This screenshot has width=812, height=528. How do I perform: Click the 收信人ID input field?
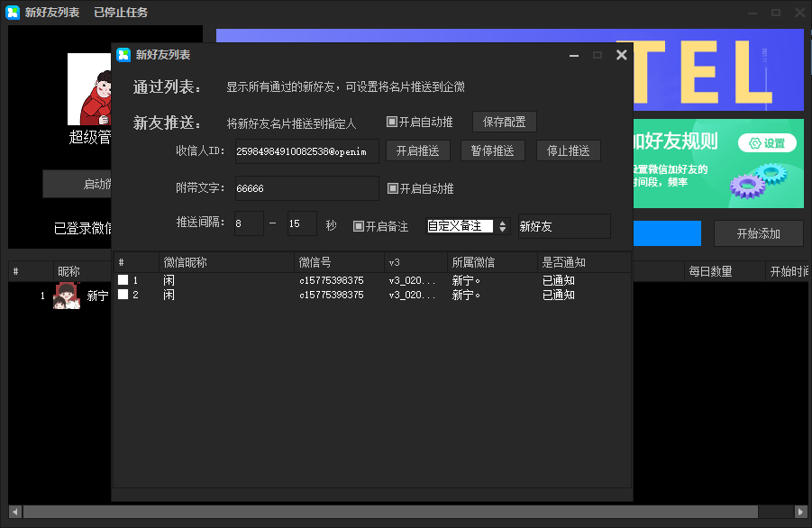tap(304, 151)
